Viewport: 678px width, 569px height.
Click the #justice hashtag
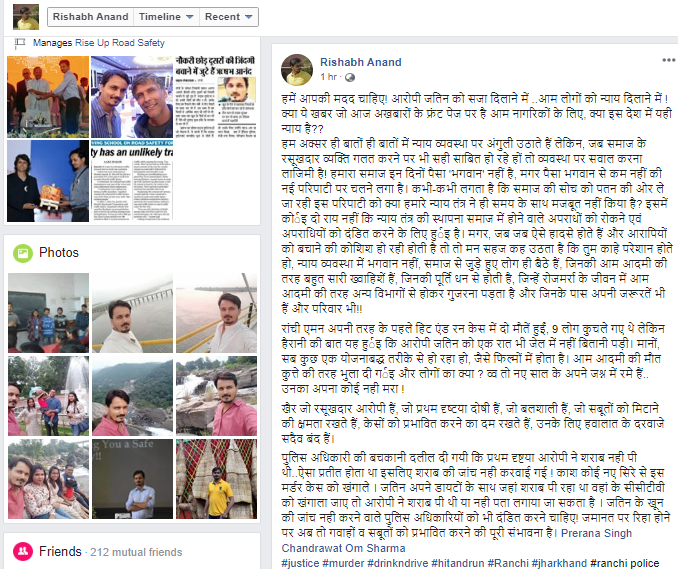click(x=301, y=563)
